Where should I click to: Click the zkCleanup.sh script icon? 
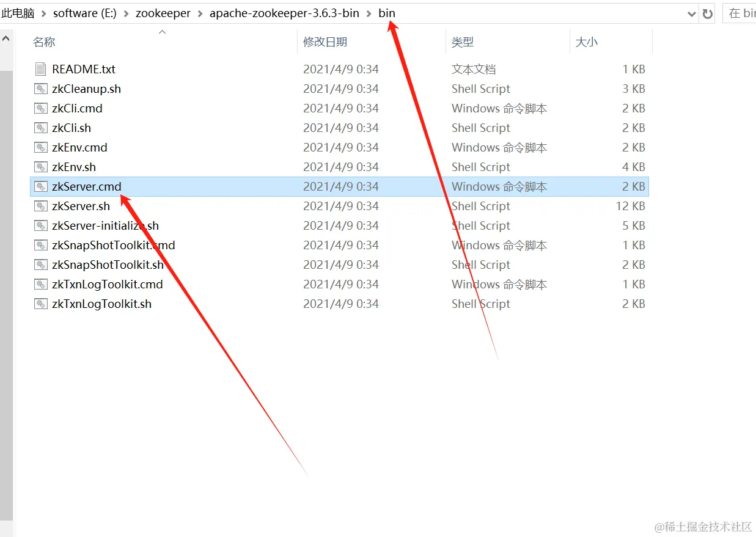41,89
